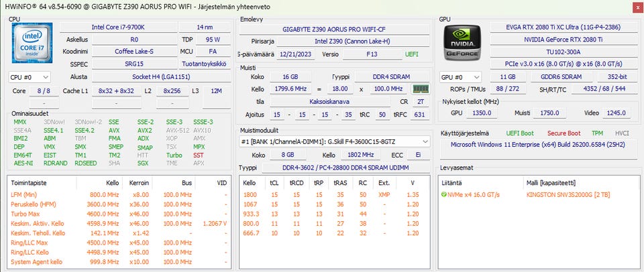
Task: Click the KINGSTON SNV3S2000G drive entry
Action: coord(568,195)
